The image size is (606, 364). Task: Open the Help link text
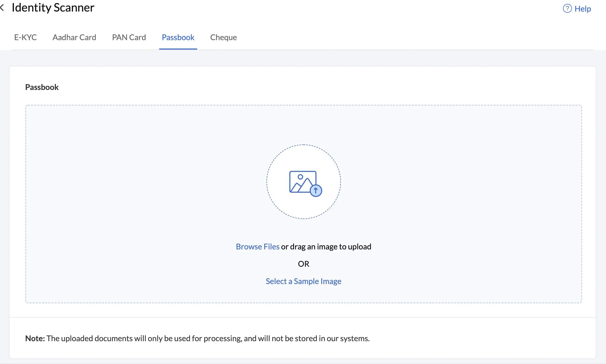583,9
